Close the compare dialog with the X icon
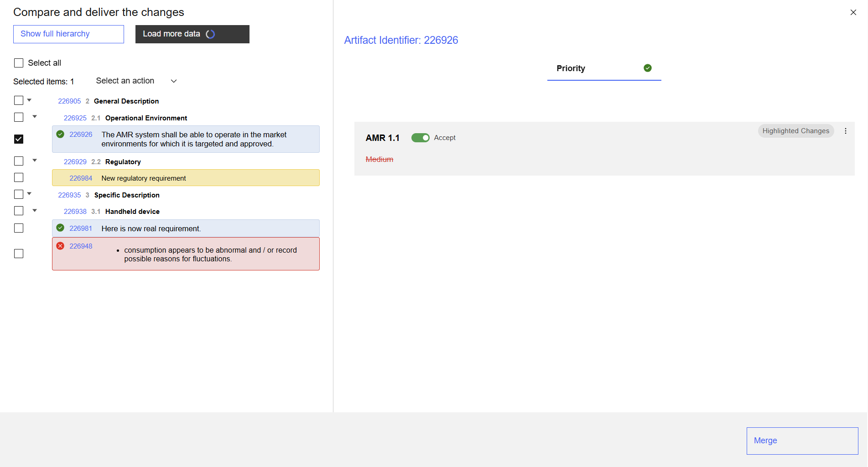The height and width of the screenshot is (467, 868). coord(853,12)
